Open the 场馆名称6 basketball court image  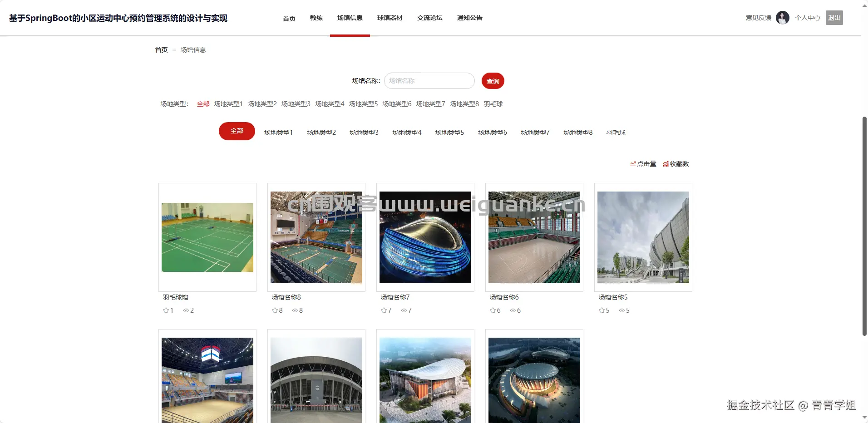point(534,237)
